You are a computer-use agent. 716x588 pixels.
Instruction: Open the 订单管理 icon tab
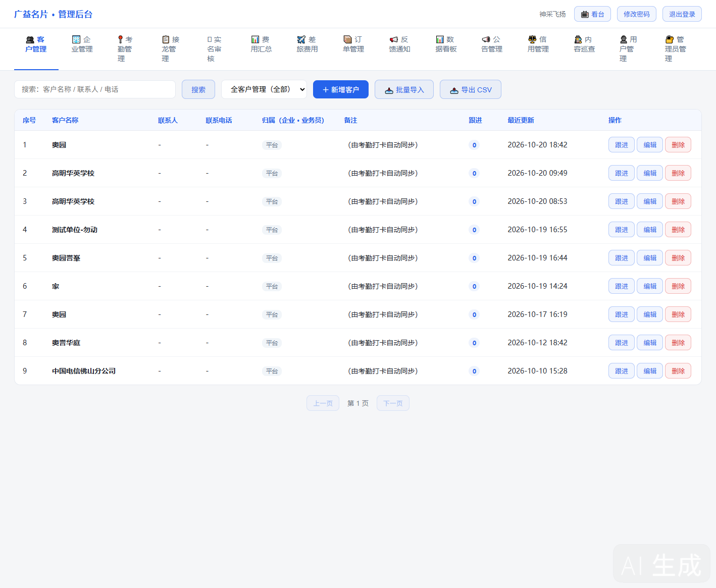click(353, 44)
